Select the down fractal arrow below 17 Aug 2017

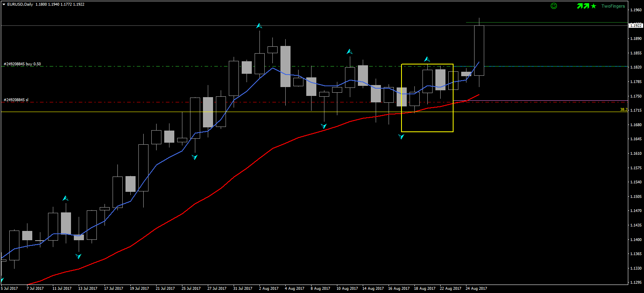(401, 137)
